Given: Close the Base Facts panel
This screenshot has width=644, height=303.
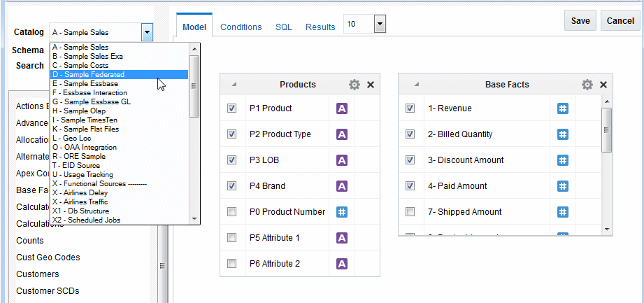Looking at the screenshot, I should click(x=603, y=85).
